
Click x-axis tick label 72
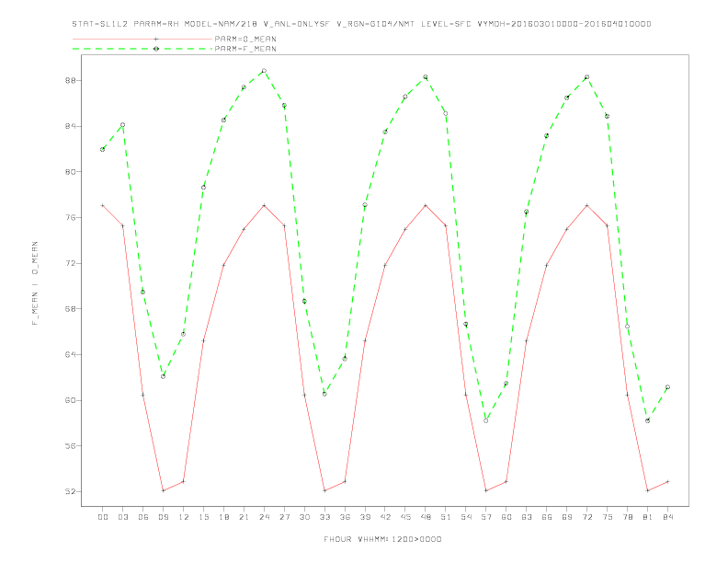587,517
